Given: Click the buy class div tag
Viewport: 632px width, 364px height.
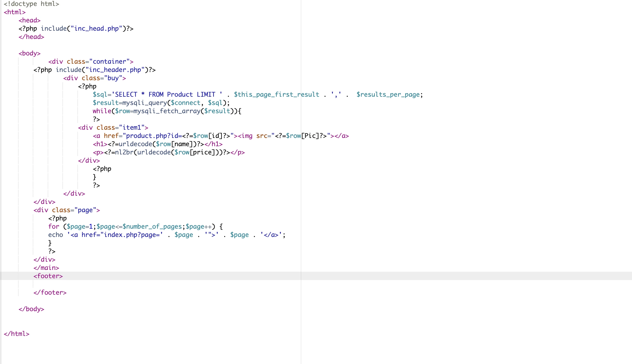Looking at the screenshot, I should pyautogui.click(x=94, y=78).
